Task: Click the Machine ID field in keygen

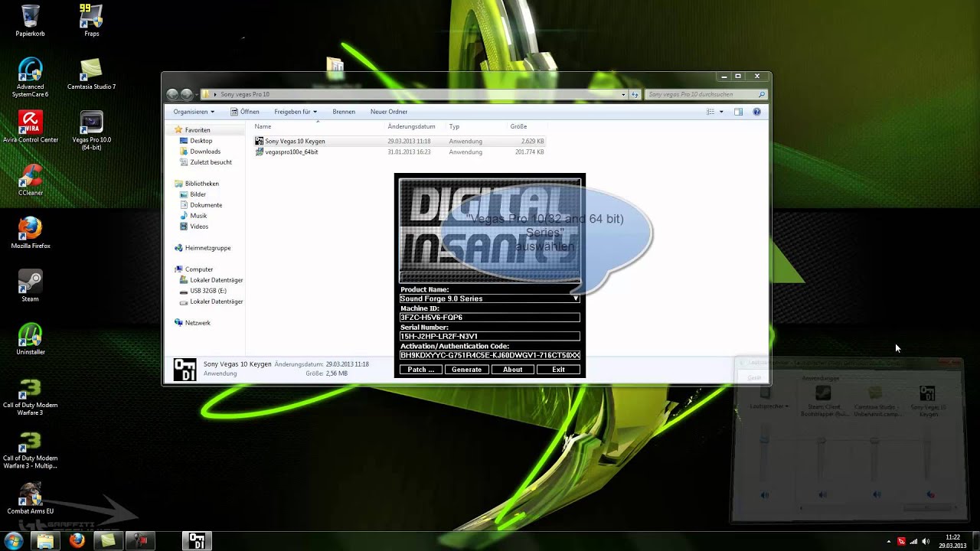Action: [x=490, y=318]
